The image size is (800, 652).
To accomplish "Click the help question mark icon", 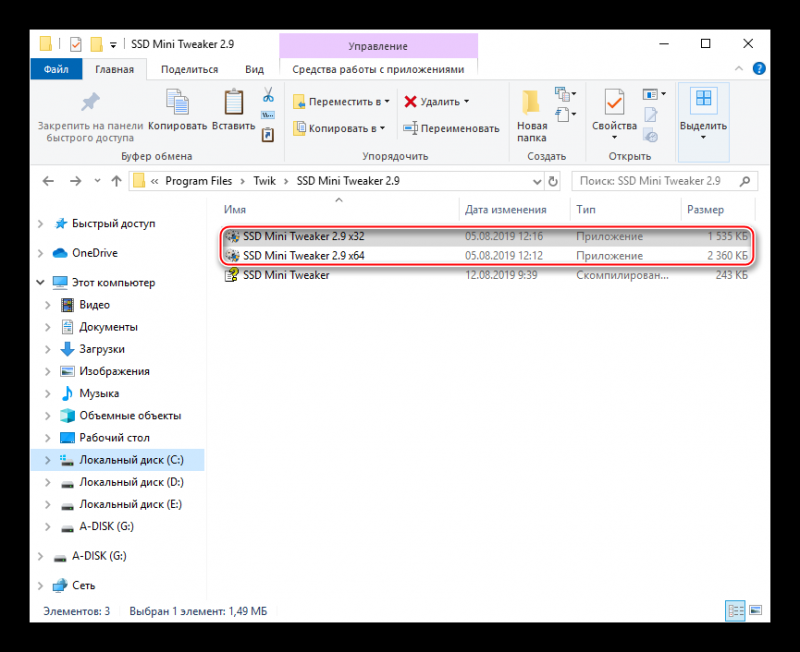I will click(759, 69).
